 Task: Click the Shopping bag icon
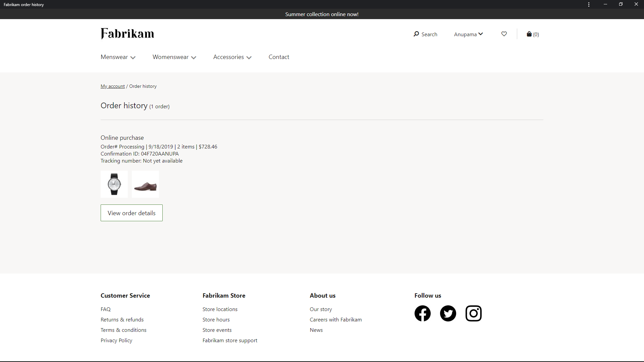[529, 34]
